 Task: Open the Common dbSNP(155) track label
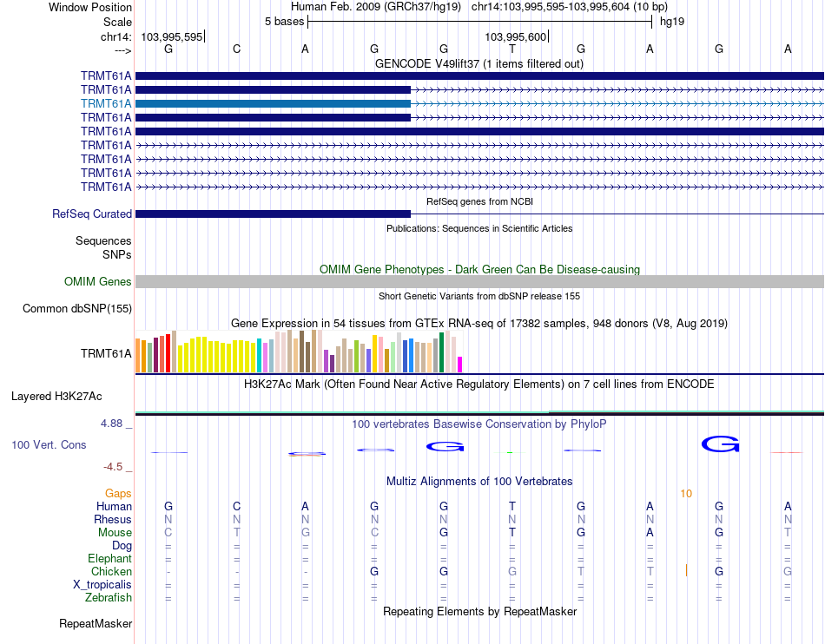tap(77, 309)
